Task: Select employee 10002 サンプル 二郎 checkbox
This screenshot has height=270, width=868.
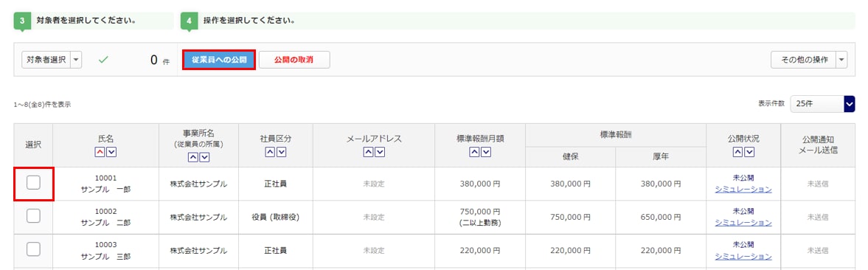Action: (34, 216)
